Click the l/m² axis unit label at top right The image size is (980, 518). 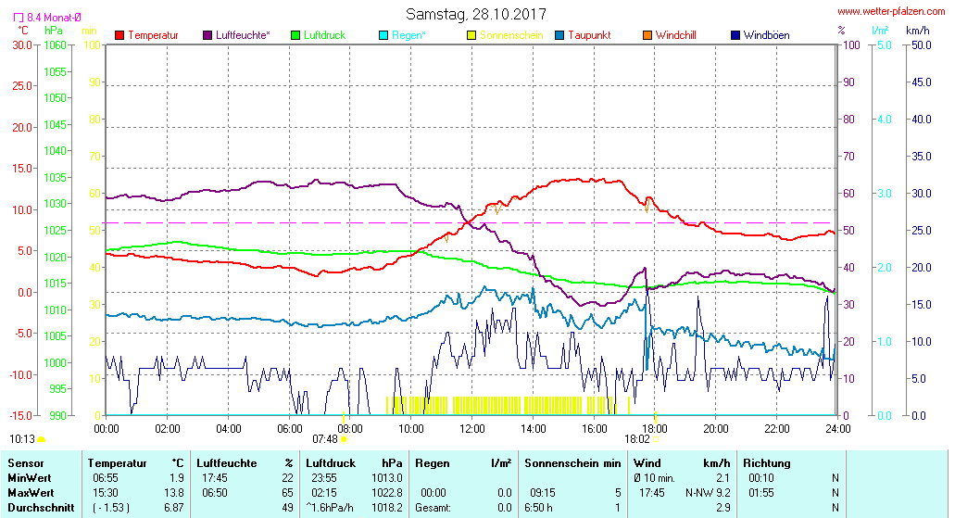(880, 30)
